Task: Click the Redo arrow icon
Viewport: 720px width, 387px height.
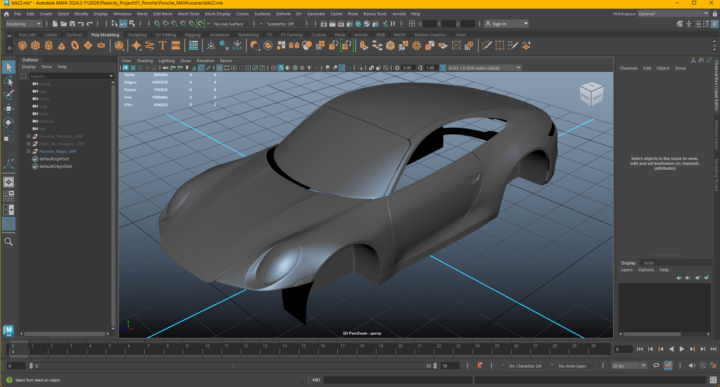Action: click(90, 24)
